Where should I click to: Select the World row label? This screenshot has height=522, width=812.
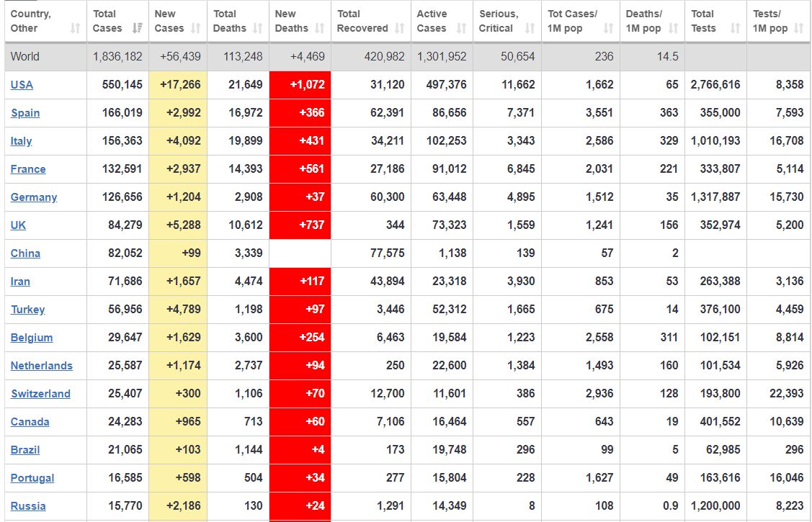(24, 56)
